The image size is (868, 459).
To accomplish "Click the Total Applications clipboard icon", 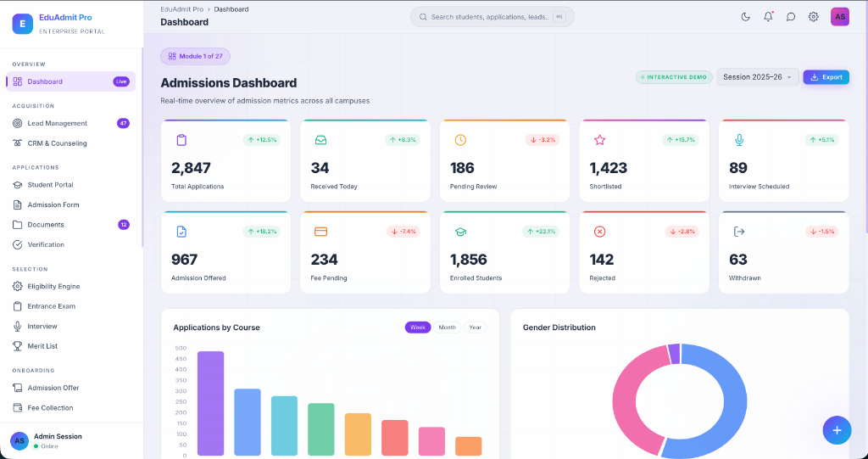I will coord(181,140).
